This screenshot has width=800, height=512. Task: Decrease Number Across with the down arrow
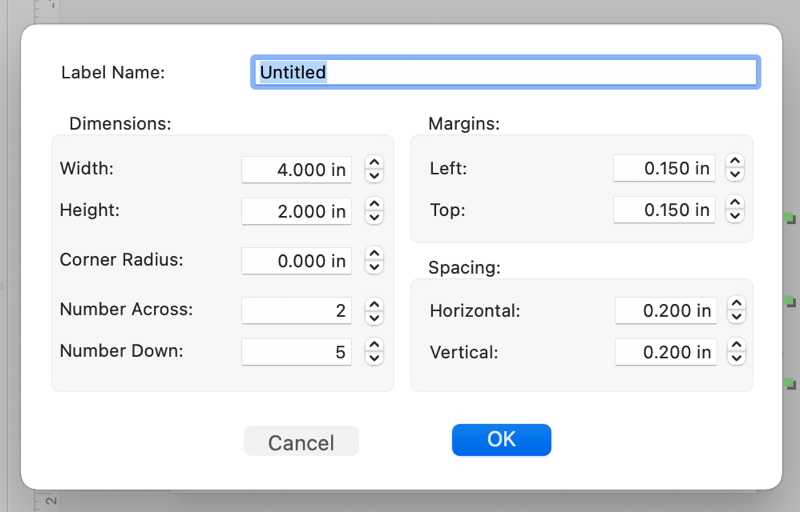point(374,317)
